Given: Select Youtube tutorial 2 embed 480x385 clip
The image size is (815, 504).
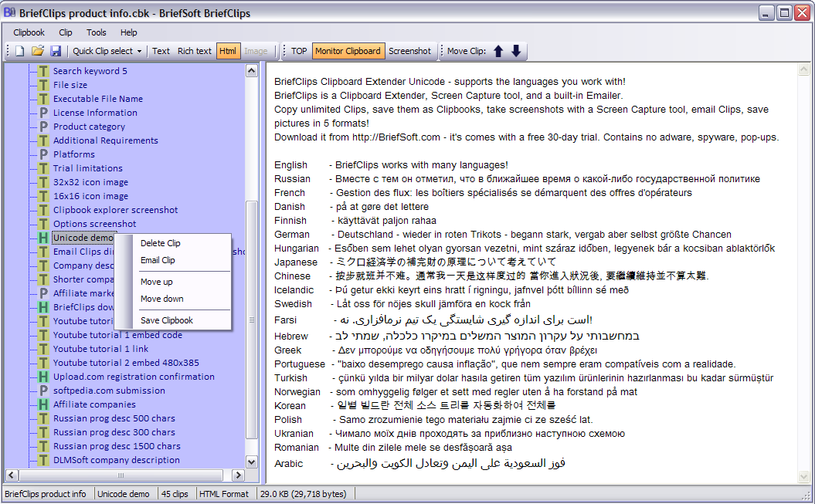Looking at the screenshot, I should tap(126, 363).
